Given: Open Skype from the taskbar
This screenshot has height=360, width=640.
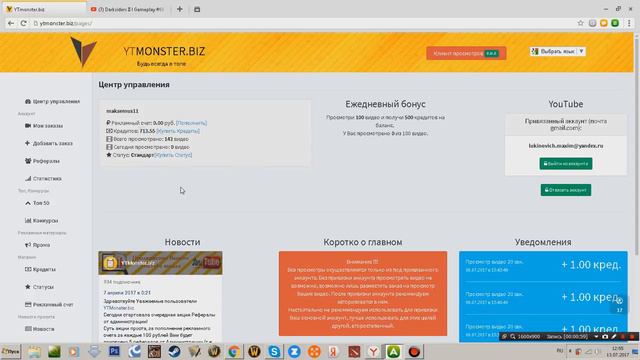Looking at the screenshot, I should pos(274,351).
